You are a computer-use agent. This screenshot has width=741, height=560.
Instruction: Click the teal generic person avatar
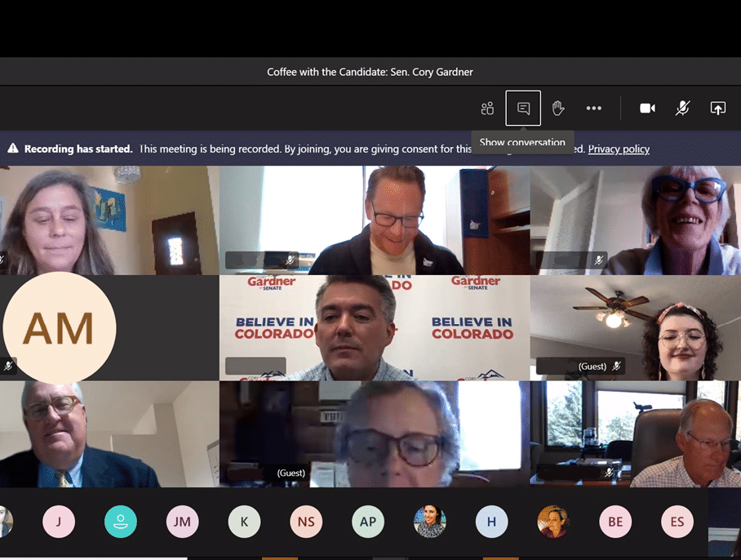(121, 522)
